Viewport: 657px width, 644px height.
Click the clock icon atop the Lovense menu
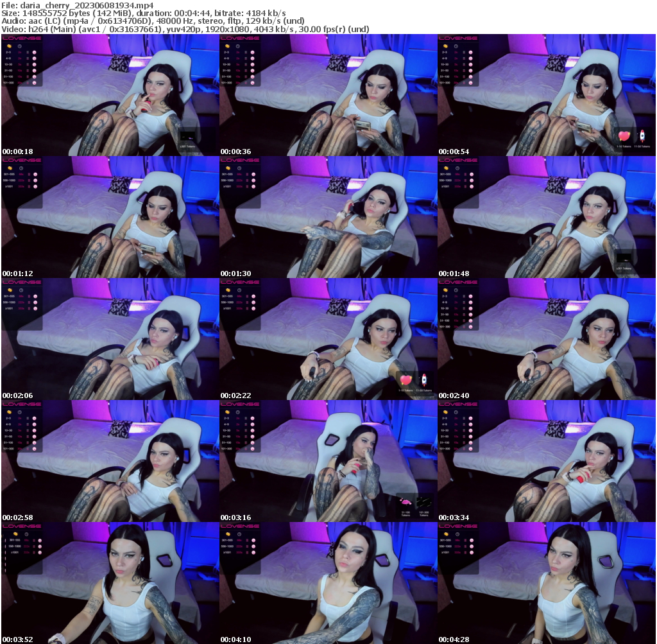(x=19, y=46)
